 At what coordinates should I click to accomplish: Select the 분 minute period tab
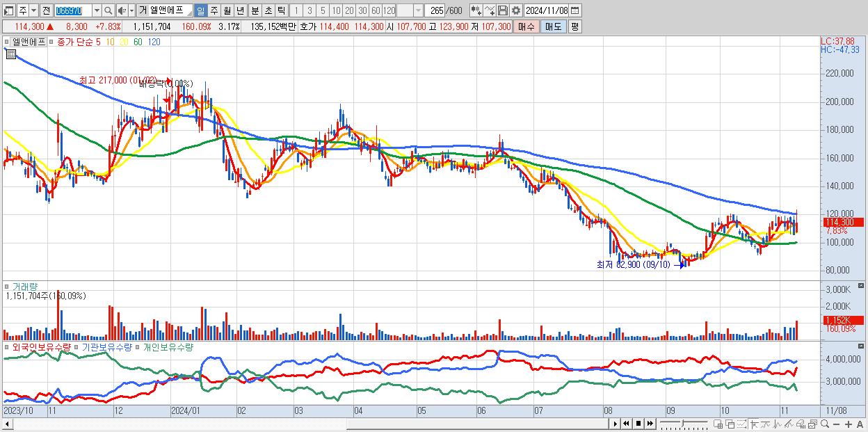click(x=255, y=10)
